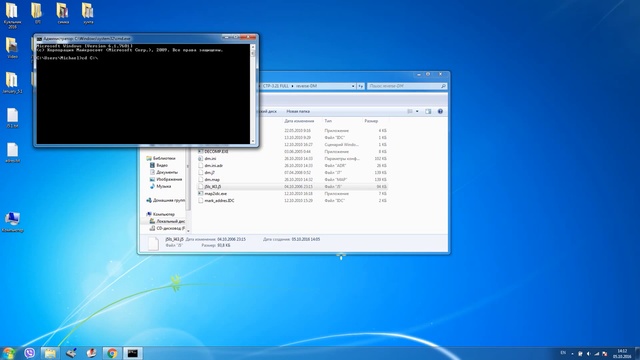Screen dimensions: 640x360
Task: Select the second folder in top desktop row
Action: tap(38, 13)
